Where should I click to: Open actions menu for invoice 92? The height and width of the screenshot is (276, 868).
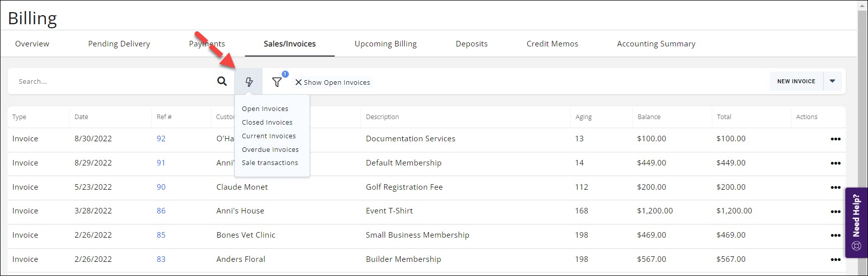(x=835, y=139)
